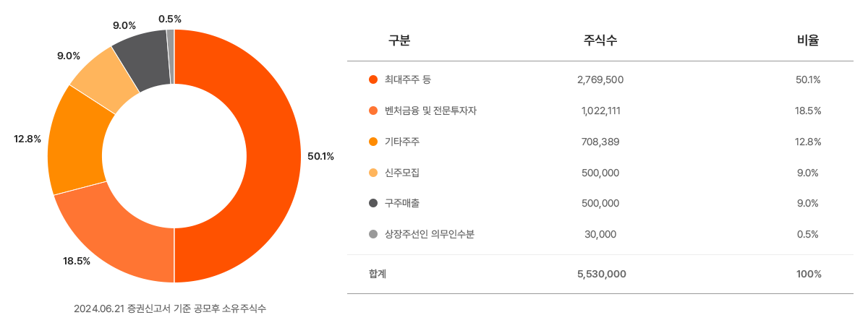Click the 최대주주 등 row label
The width and height of the screenshot is (868, 328).
pos(408,79)
